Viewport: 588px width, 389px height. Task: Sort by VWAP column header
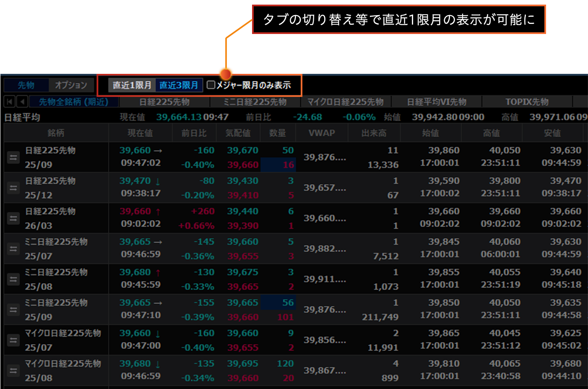(x=322, y=133)
